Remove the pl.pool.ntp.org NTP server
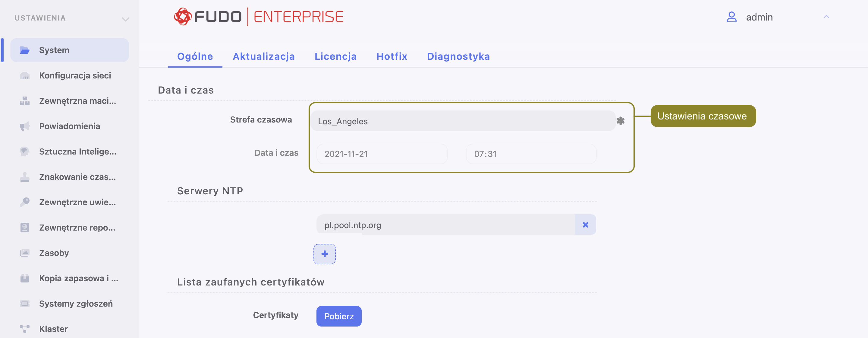 tap(585, 225)
